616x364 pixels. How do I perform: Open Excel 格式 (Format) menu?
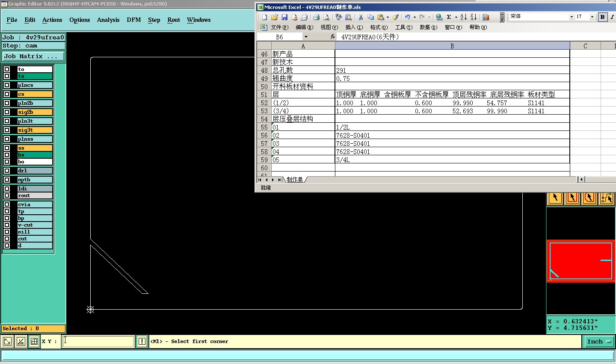coord(379,27)
